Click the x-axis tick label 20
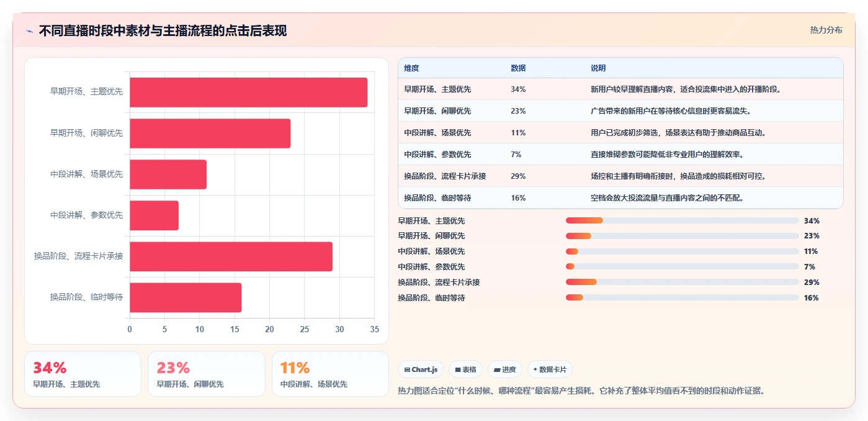 269,329
